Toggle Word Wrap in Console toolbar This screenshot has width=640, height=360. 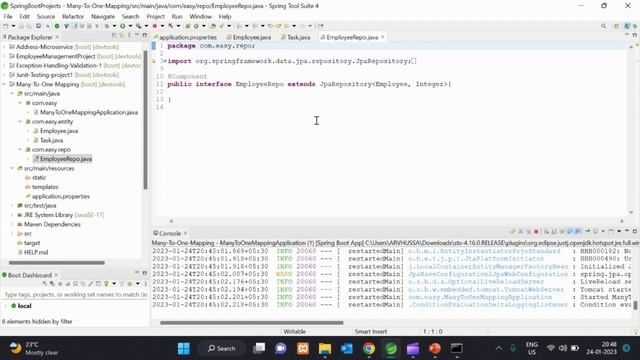click(x=562, y=231)
